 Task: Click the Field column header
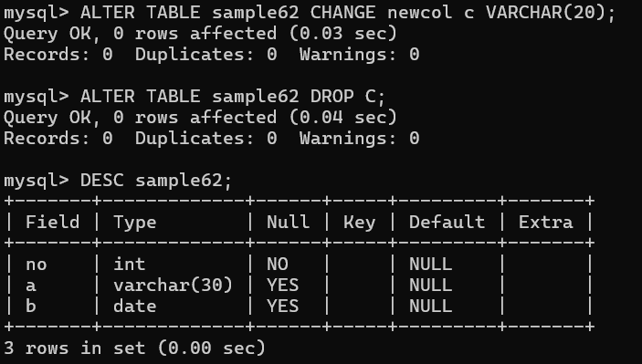[52, 222]
